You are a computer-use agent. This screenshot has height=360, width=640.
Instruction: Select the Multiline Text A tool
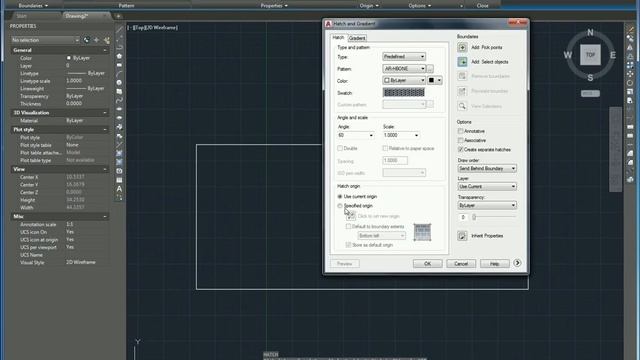pos(119,189)
